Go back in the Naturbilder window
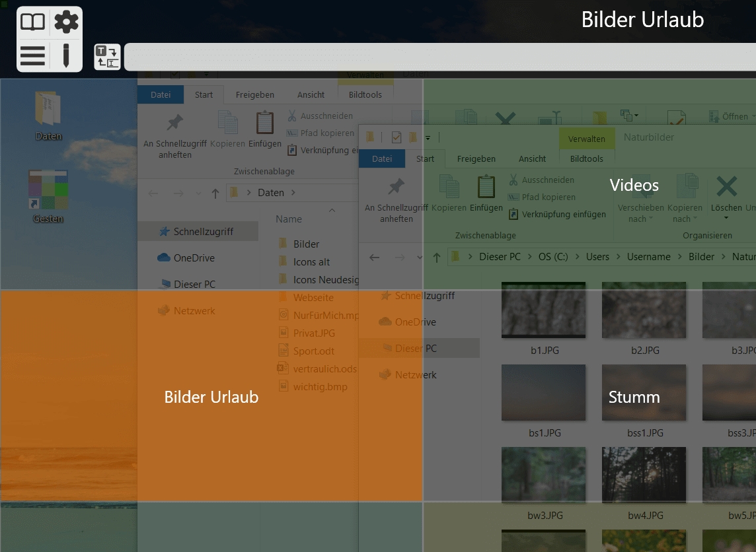756x552 pixels. coord(374,258)
